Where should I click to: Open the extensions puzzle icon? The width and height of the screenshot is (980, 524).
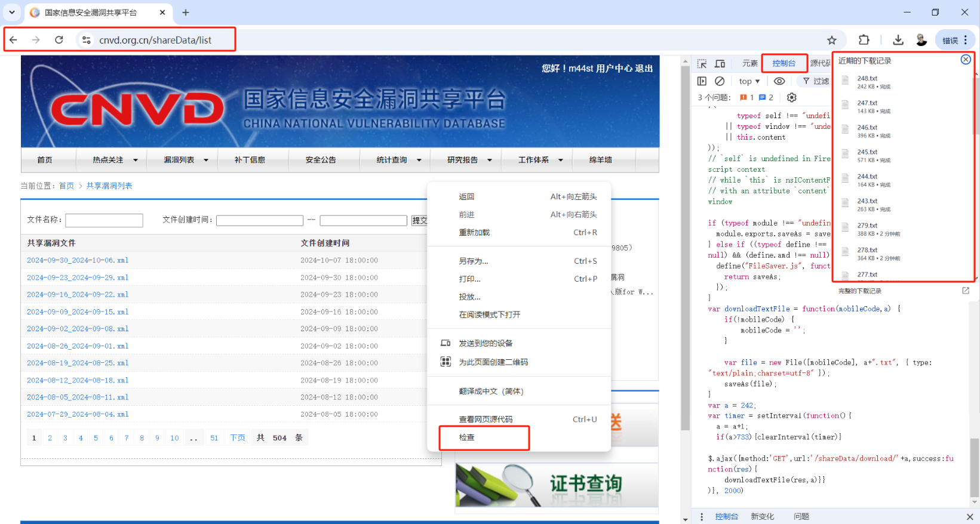pos(864,40)
